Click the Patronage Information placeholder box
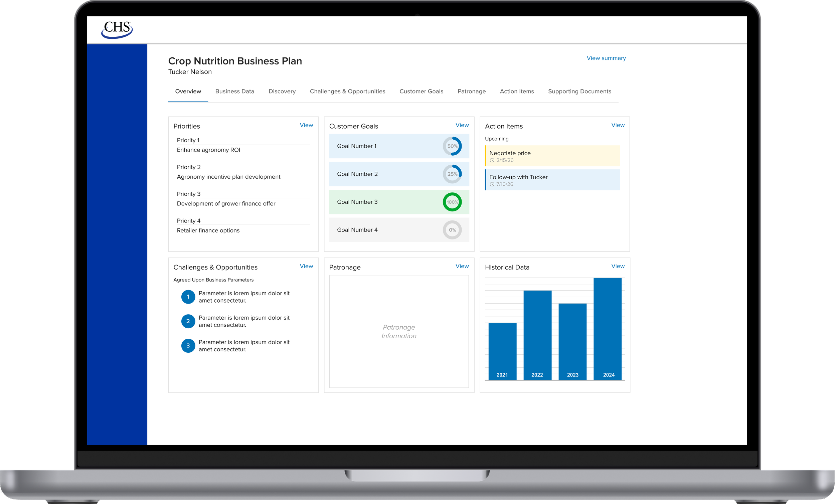Viewport: 835px width, 504px height. (399, 331)
